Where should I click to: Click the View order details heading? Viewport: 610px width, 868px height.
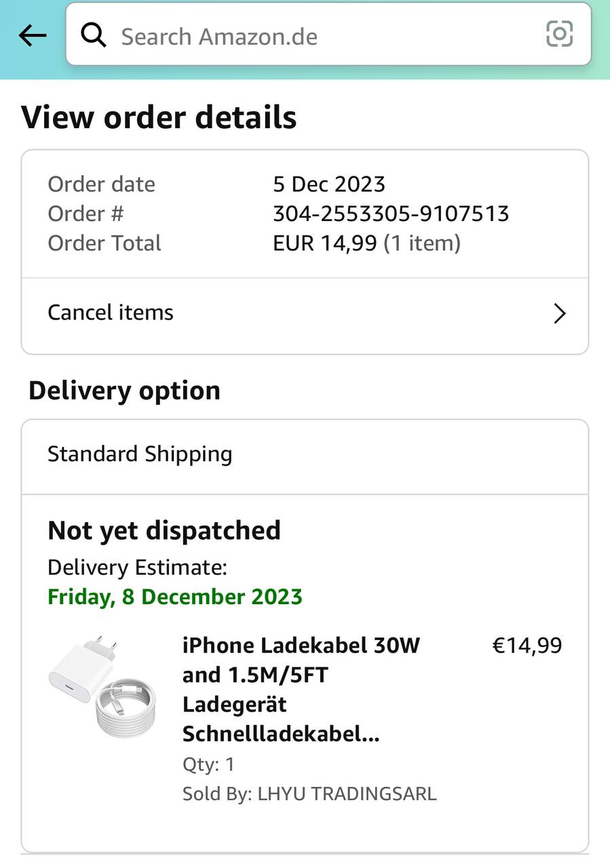coord(159,117)
